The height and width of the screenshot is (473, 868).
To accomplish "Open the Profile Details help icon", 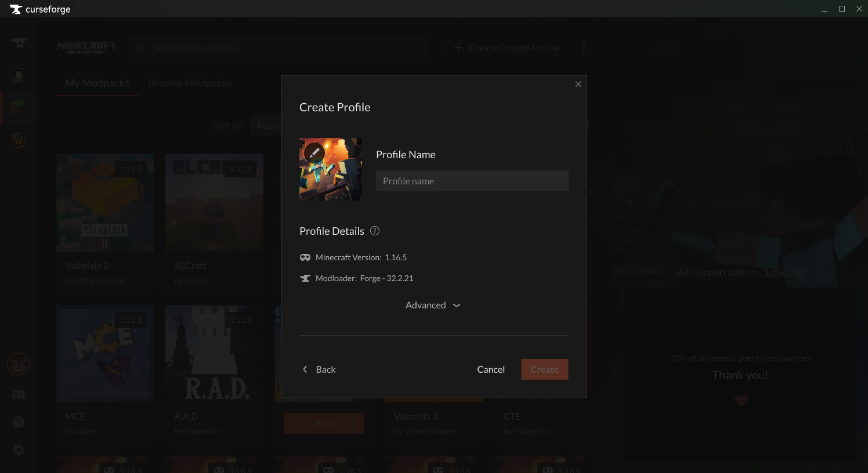I will 375,231.
